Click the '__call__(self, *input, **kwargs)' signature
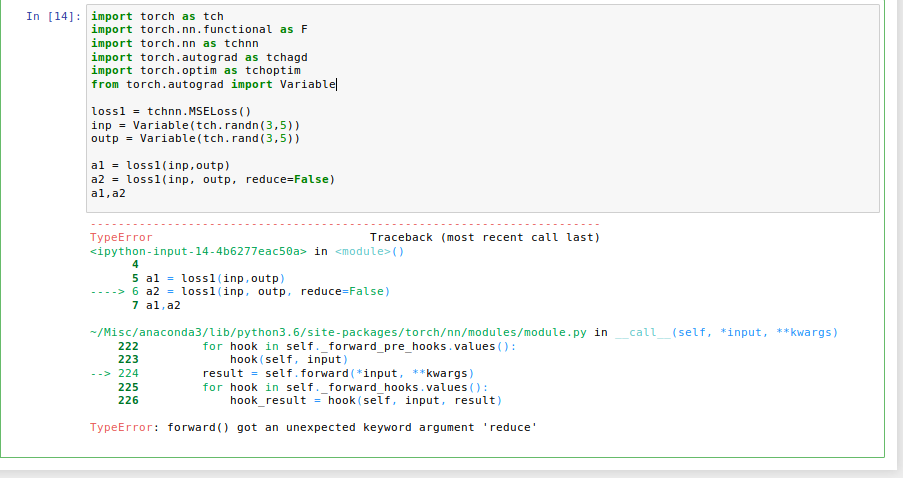The height and width of the screenshot is (478, 903). pyautogui.click(x=726, y=332)
